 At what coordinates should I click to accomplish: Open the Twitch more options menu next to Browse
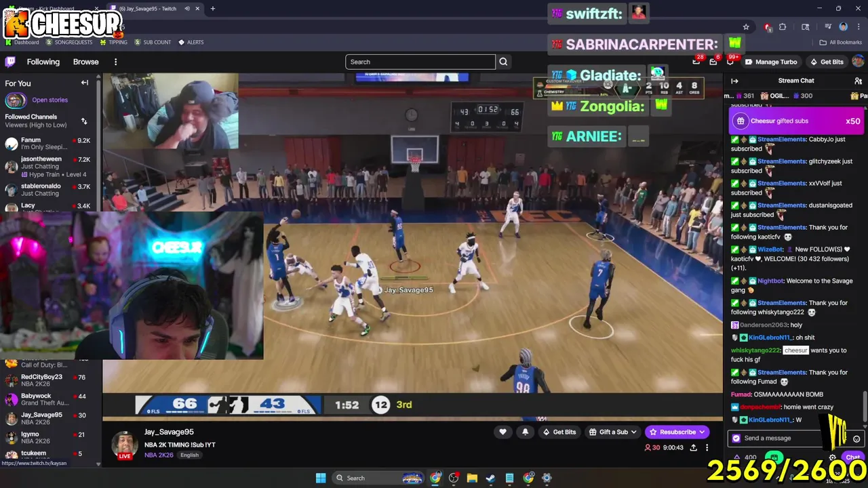pyautogui.click(x=115, y=62)
